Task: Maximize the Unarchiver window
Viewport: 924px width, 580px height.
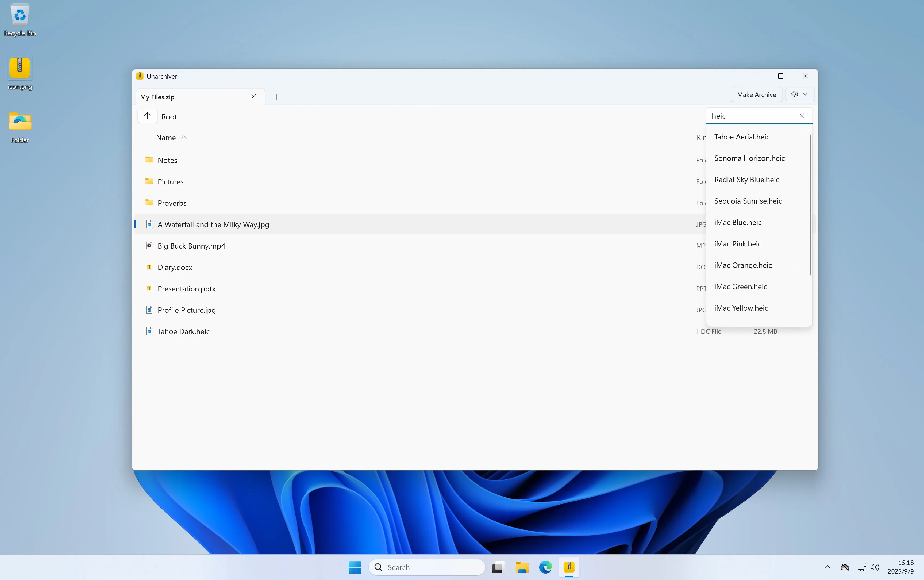Action: [x=781, y=76]
